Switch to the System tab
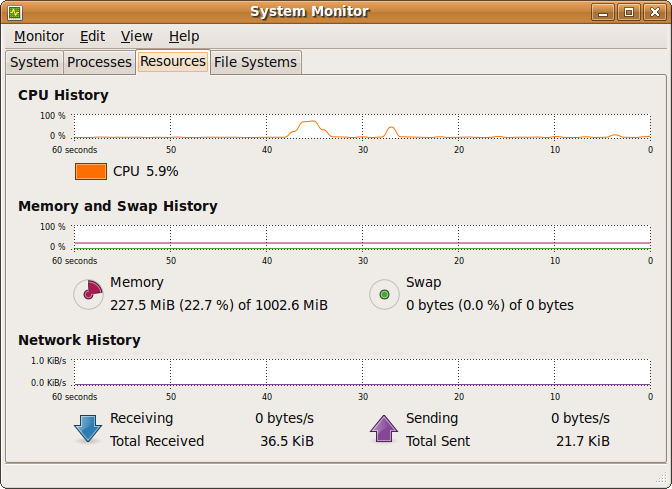Viewport: 672px width, 489px height. click(34, 62)
